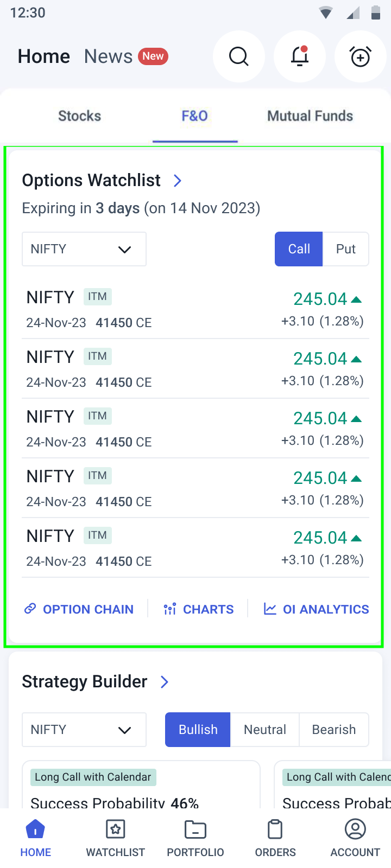Open NIFTY dropdown in Options Watchlist
391x868 pixels.
point(84,249)
